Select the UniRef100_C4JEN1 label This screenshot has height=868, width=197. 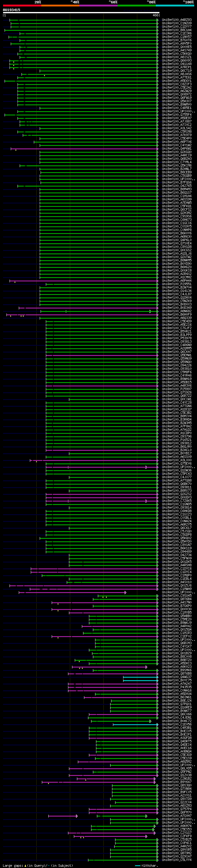[x=176, y=717]
